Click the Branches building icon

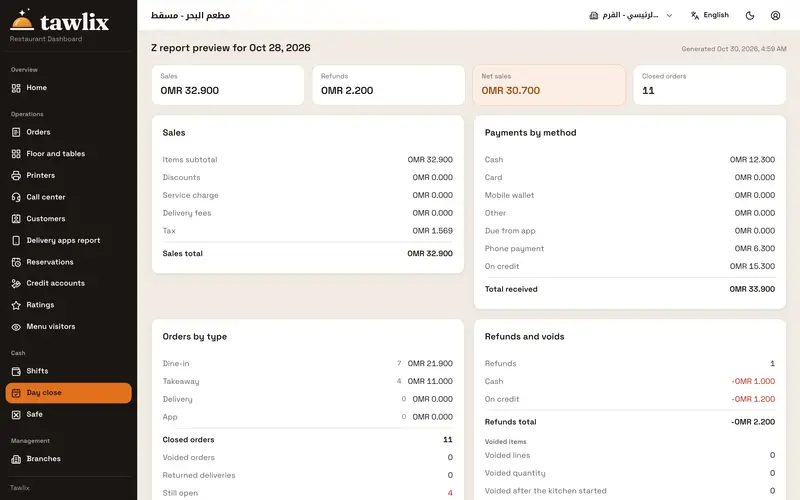(x=16, y=459)
